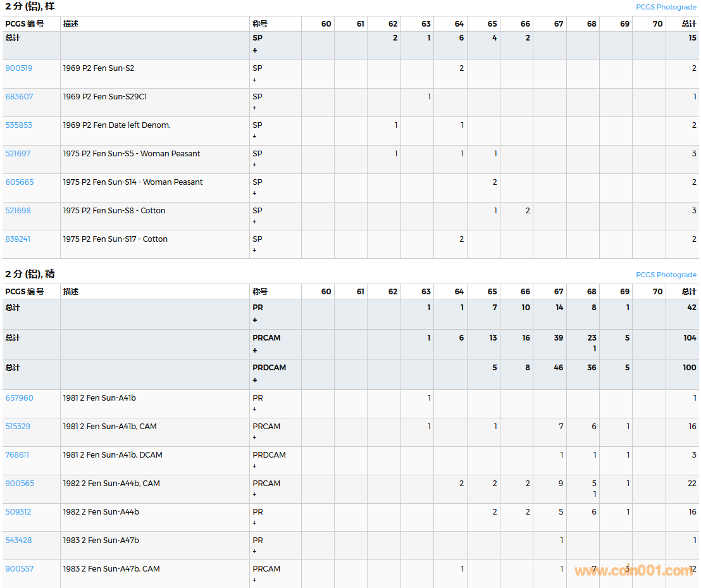This screenshot has width=701, height=588.
Task: Open PCGS number 900565 link
Action: (x=20, y=484)
